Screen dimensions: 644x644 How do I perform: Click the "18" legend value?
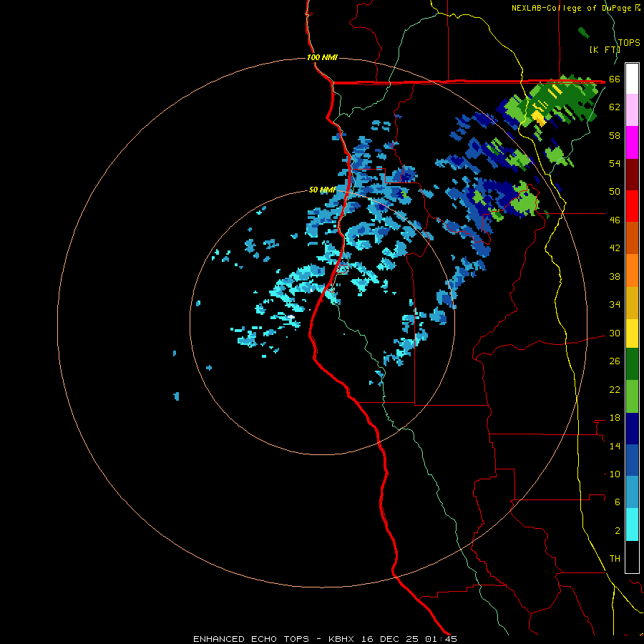pyautogui.click(x=615, y=418)
